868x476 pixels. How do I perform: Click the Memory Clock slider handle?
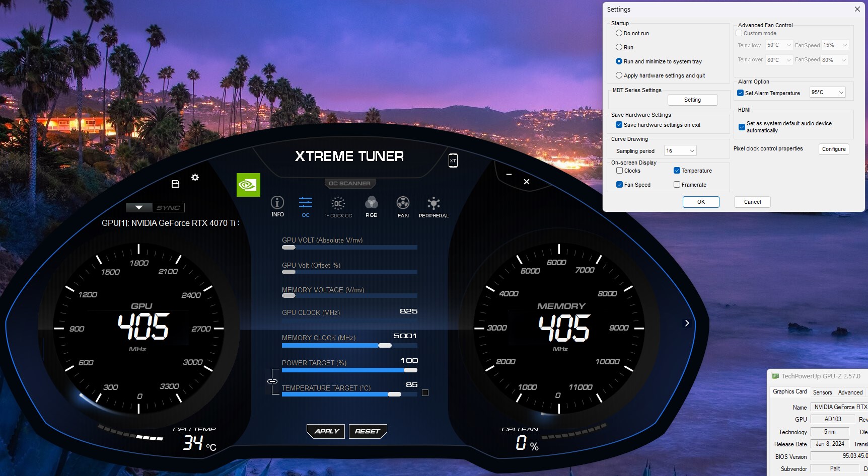click(385, 345)
